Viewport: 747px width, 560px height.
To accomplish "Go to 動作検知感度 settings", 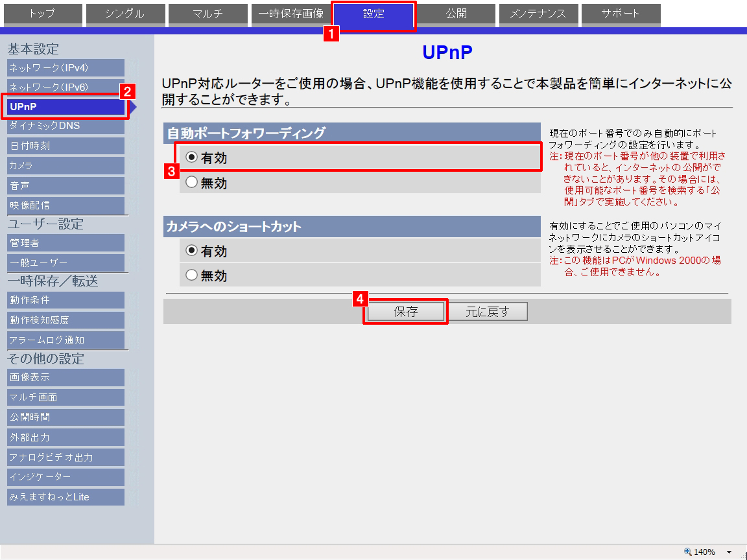I will 65,320.
